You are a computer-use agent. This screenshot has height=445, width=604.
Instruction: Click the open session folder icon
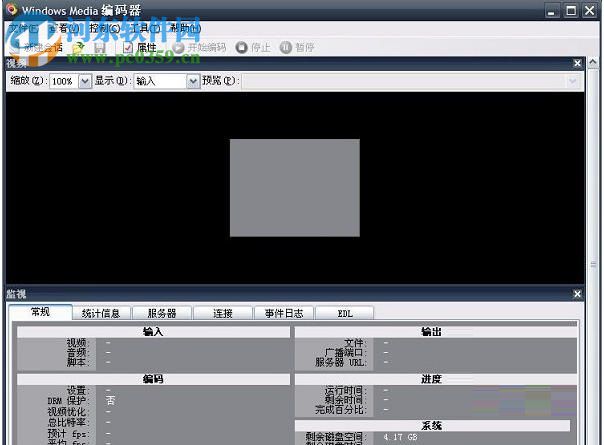point(78,48)
